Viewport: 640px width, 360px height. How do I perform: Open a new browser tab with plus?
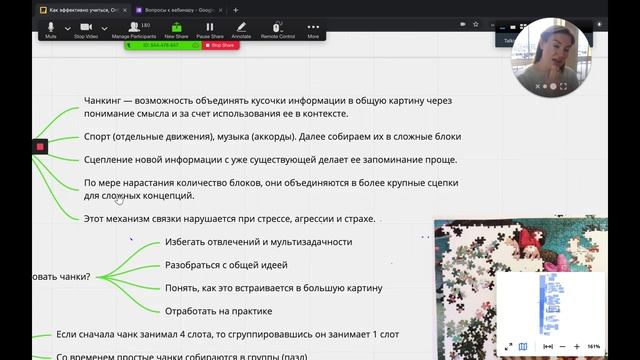point(236,10)
